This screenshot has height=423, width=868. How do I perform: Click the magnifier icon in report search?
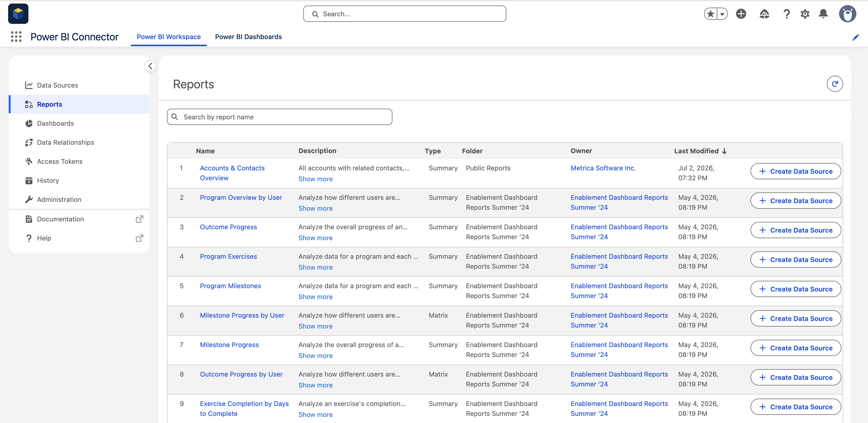(x=175, y=117)
